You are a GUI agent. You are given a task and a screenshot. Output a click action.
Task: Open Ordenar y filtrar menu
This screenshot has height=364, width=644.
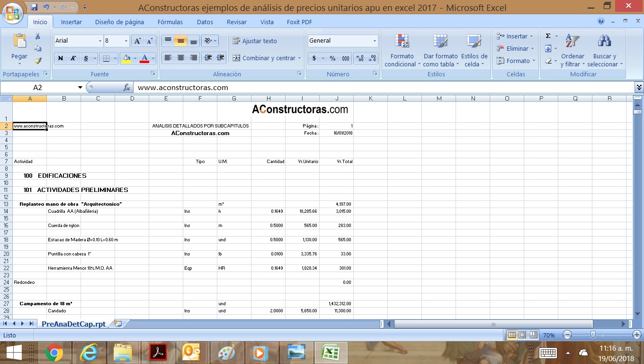tap(572, 51)
